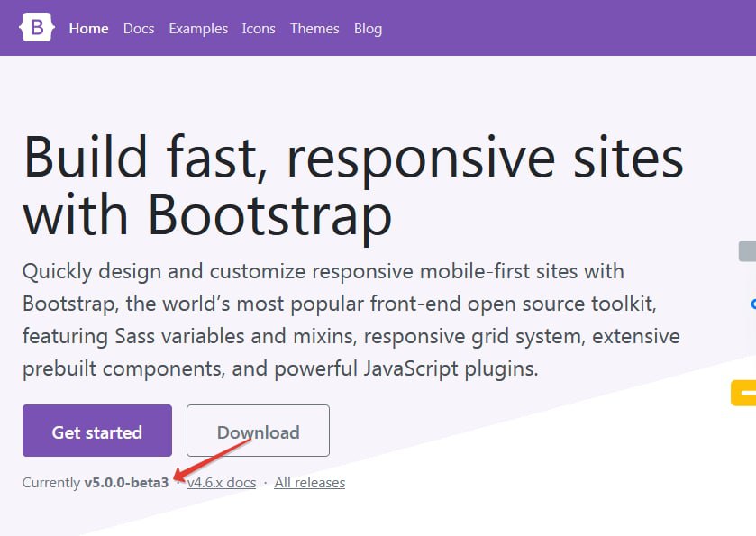
Task: Open the Examples nav link
Action: click(198, 29)
